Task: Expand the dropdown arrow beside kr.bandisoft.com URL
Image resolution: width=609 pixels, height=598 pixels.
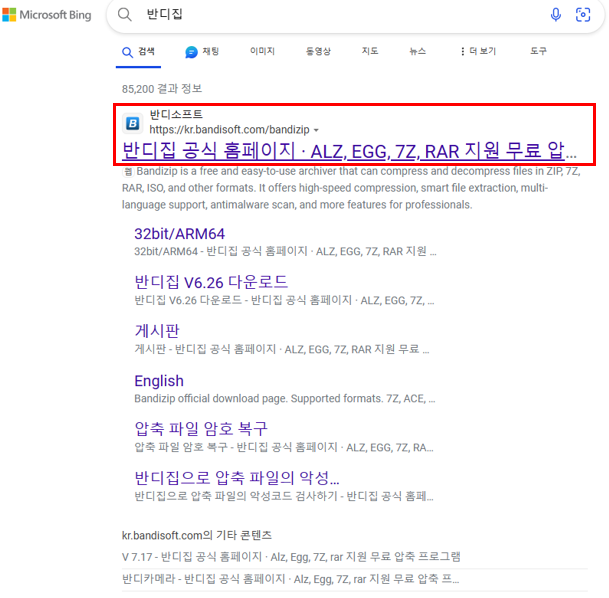Action: 316,130
